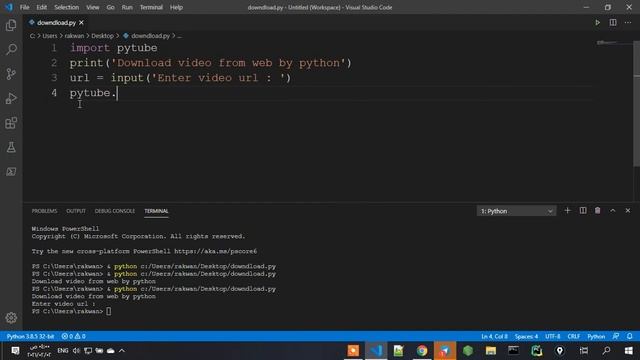Open the 1: Python terminal dropdown
Viewport: 640px width, 360px height.
(x=516, y=211)
